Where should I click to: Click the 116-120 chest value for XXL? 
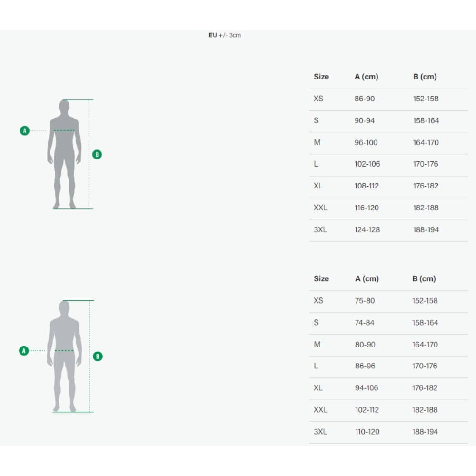[x=367, y=208]
